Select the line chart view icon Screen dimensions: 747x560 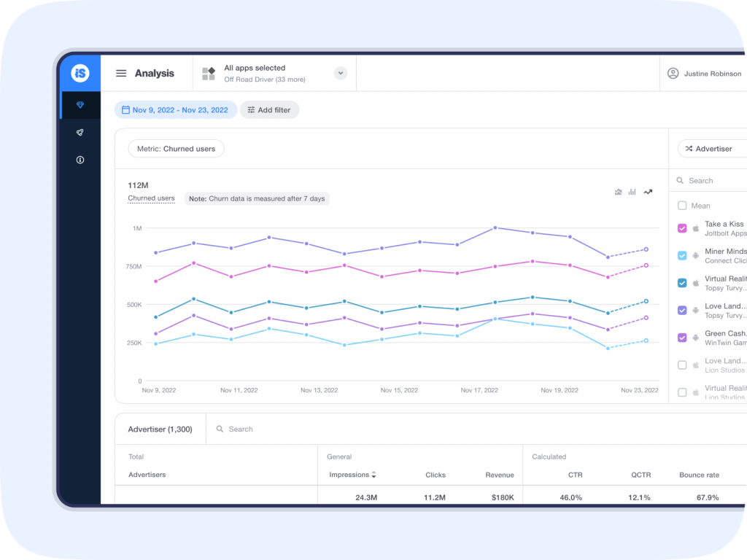tap(647, 192)
